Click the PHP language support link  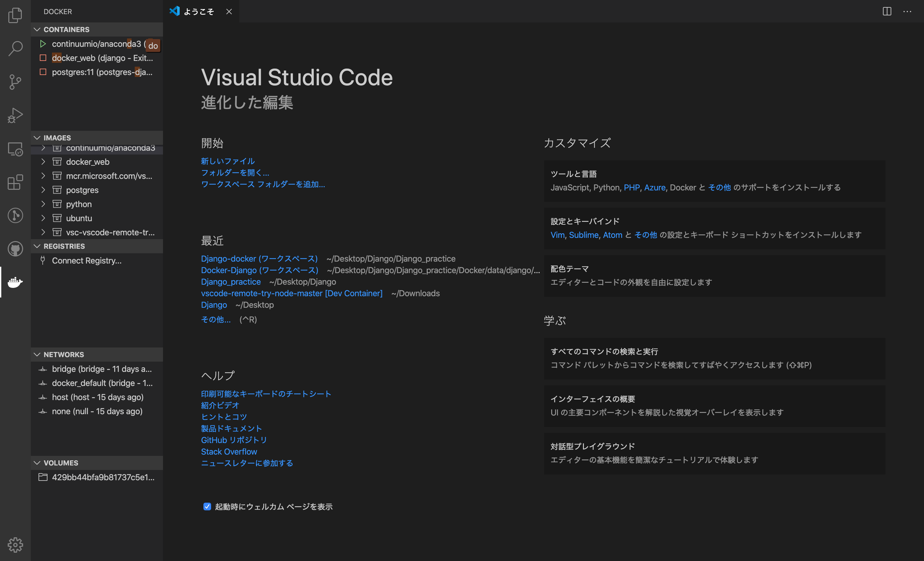coord(632,188)
